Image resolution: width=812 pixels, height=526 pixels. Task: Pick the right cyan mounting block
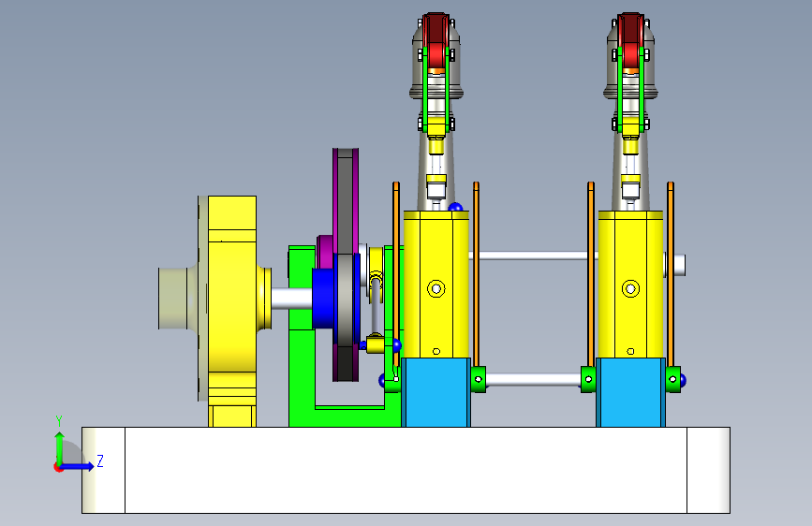tap(630, 392)
